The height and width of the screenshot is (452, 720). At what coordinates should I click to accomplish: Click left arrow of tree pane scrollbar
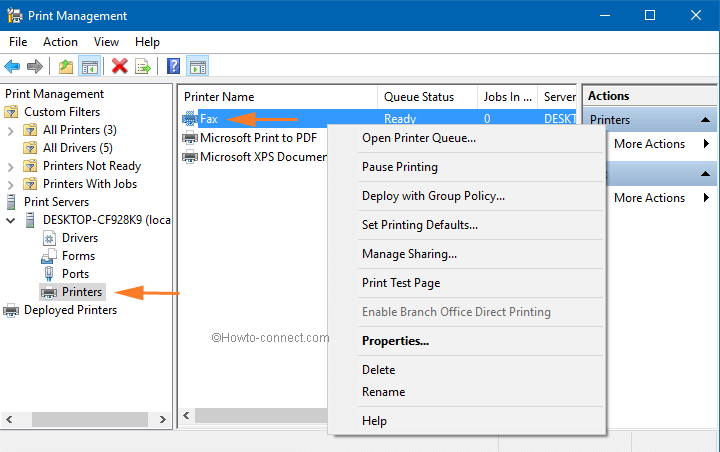tap(9, 419)
